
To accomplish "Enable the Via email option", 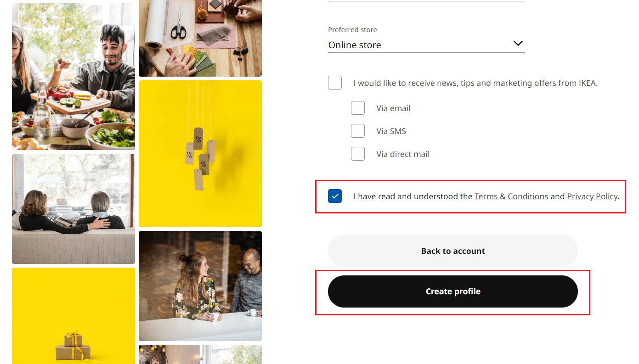I will 358,108.
